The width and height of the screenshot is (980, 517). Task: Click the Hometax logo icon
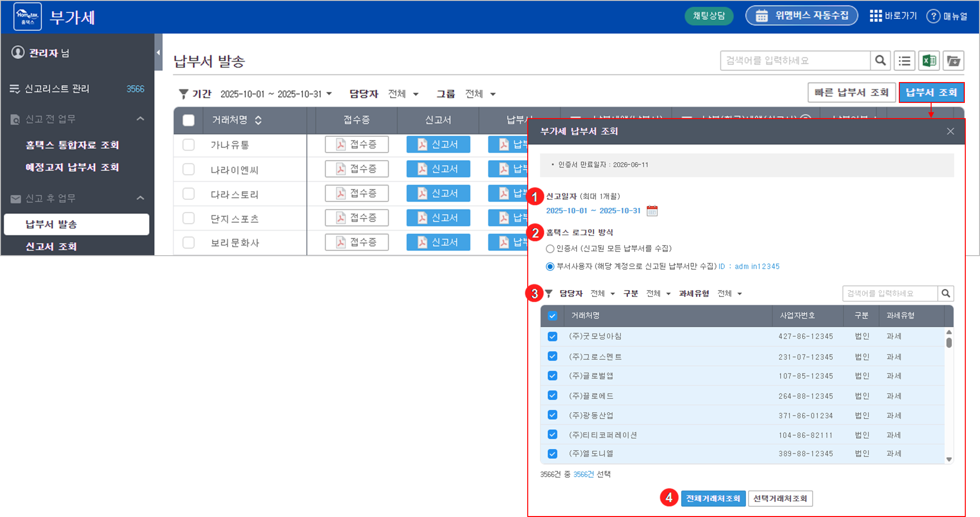coord(28,17)
